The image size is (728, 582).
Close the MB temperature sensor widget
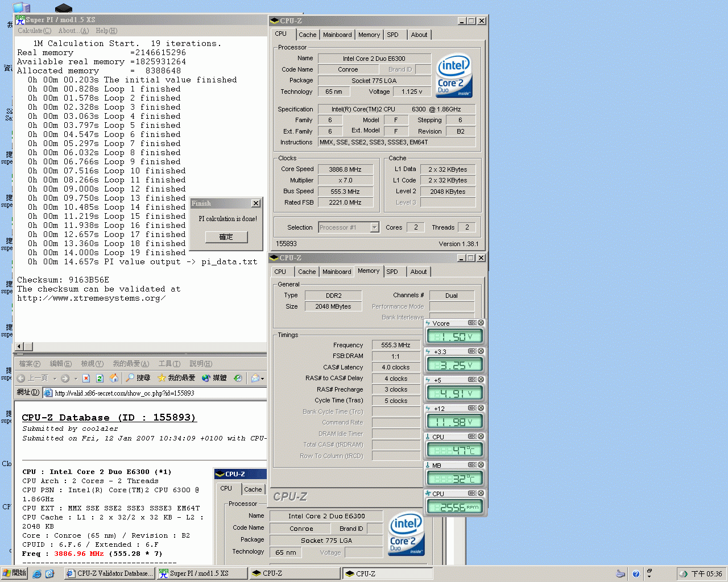click(481, 465)
